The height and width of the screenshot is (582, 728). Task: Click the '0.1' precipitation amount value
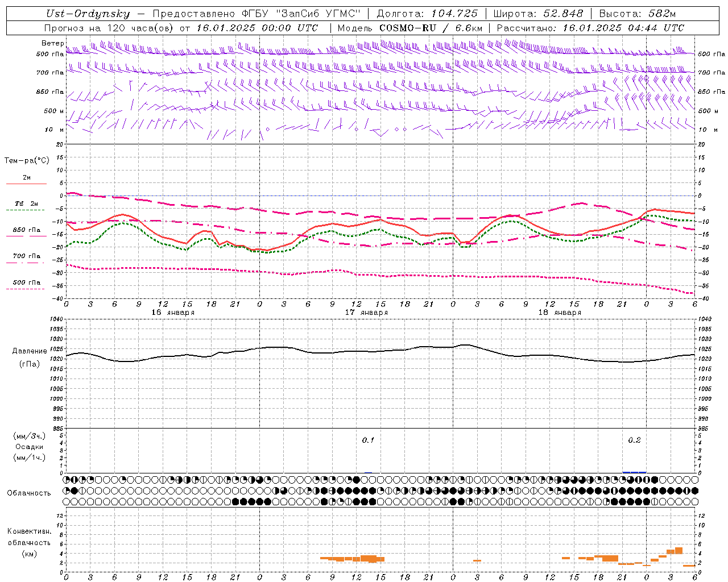pos(369,440)
